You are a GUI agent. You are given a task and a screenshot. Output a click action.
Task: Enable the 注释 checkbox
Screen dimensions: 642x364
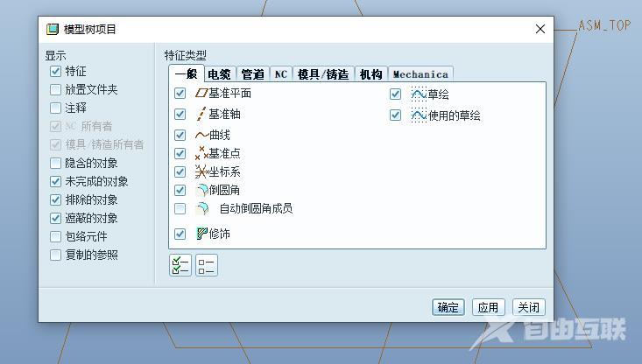(55, 108)
